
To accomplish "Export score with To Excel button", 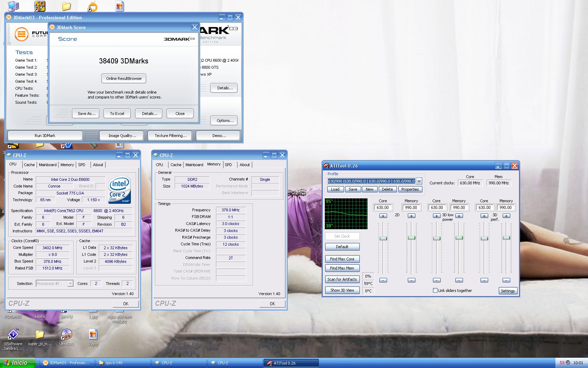I will pyautogui.click(x=117, y=114).
